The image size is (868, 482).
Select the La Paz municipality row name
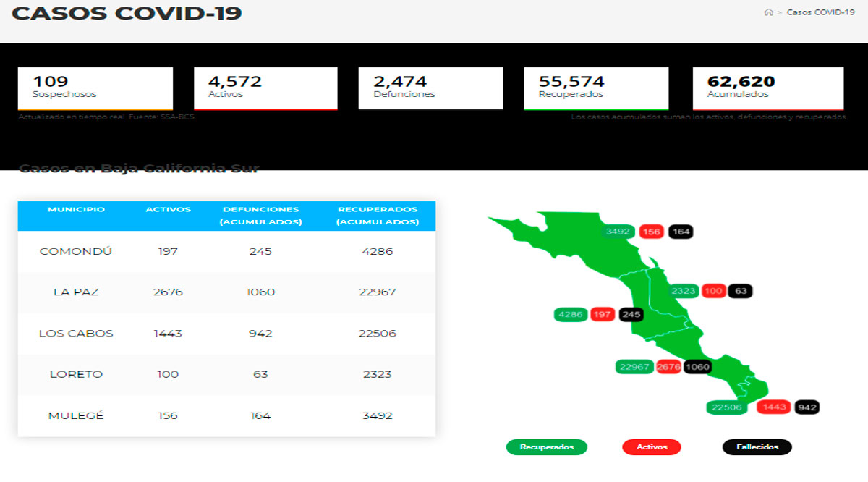(76, 292)
